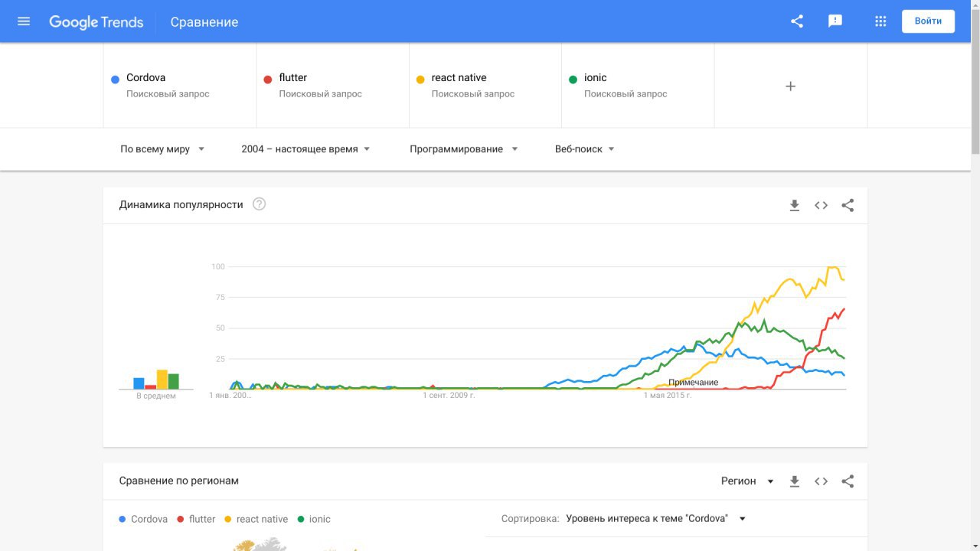The width and height of the screenshot is (980, 551).
Task: Open the send feedback icon
Action: click(835, 21)
